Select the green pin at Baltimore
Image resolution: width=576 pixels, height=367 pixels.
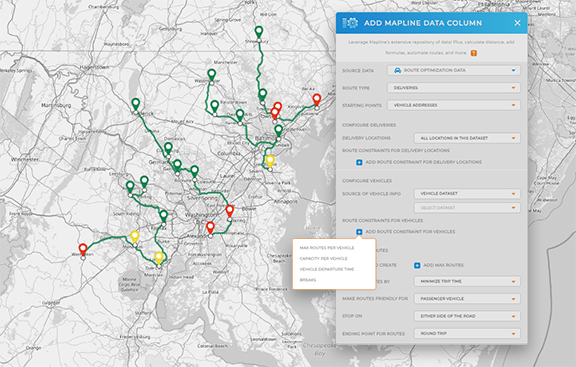point(279,131)
